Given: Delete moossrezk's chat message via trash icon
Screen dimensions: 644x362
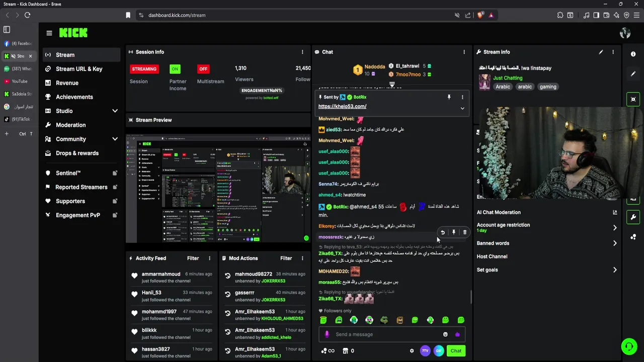Looking at the screenshot, I should click(464, 232).
